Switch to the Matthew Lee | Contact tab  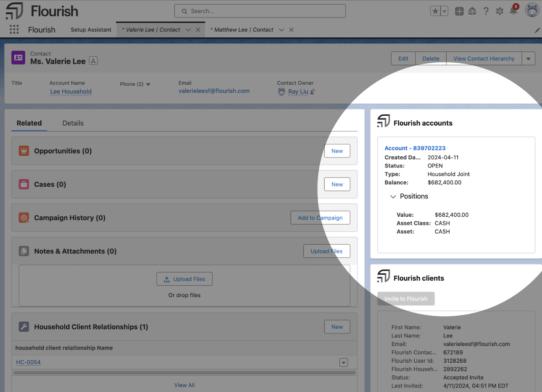244,30
